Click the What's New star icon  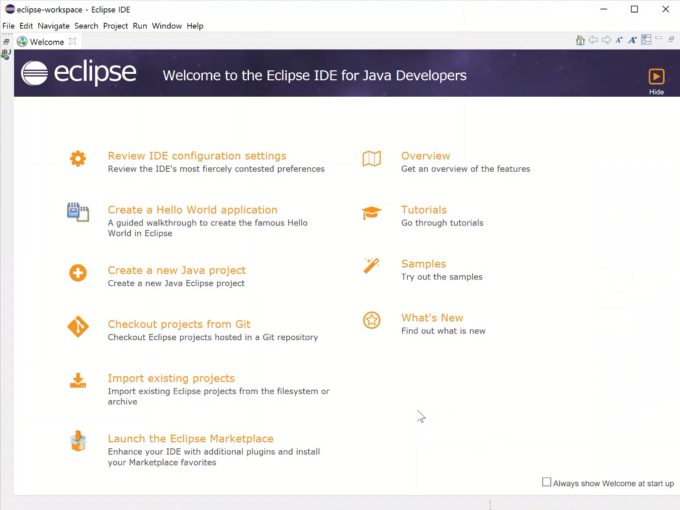coord(372,320)
